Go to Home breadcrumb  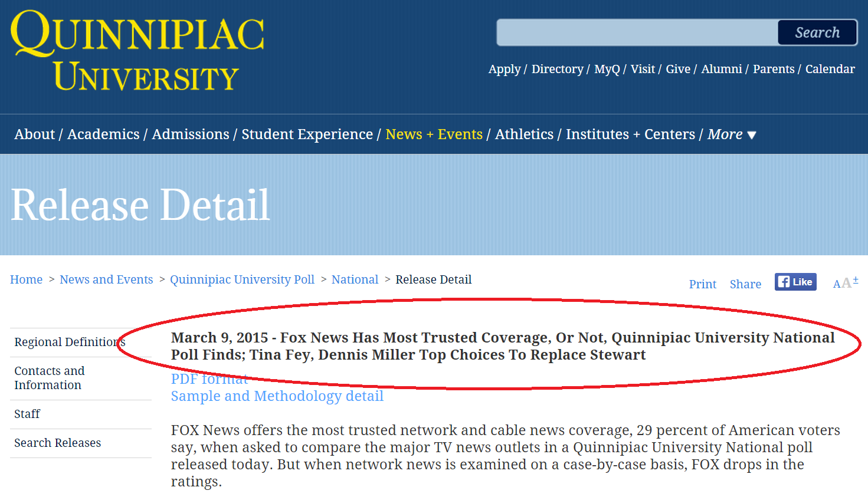point(26,279)
